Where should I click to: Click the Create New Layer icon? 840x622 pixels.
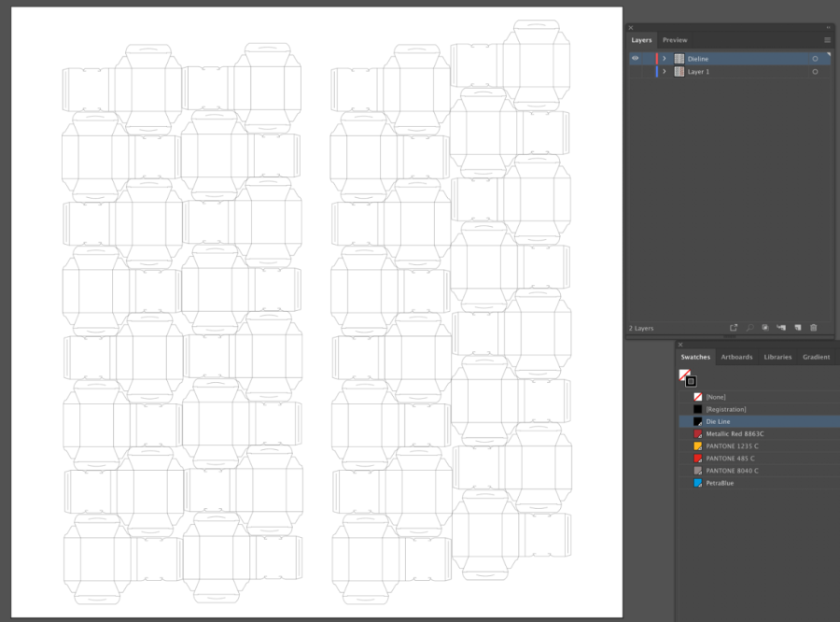click(x=797, y=328)
